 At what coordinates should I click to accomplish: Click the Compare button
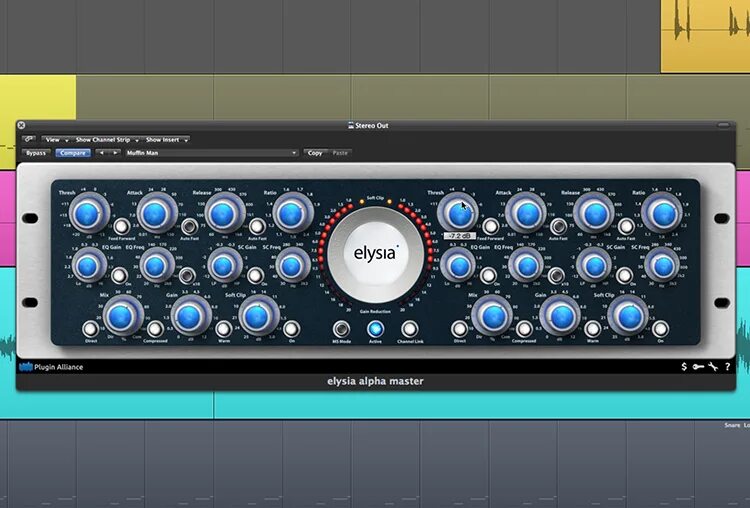(x=73, y=153)
